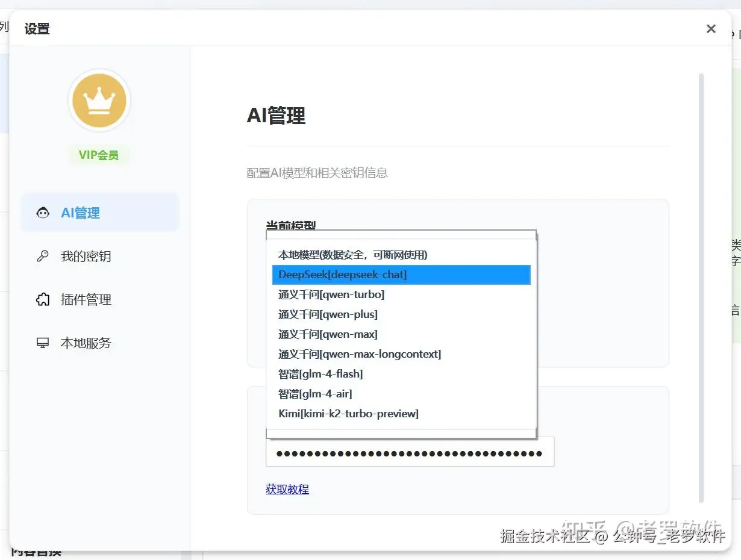Go to 本地服务 section
This screenshot has height=560, width=741.
101,343
